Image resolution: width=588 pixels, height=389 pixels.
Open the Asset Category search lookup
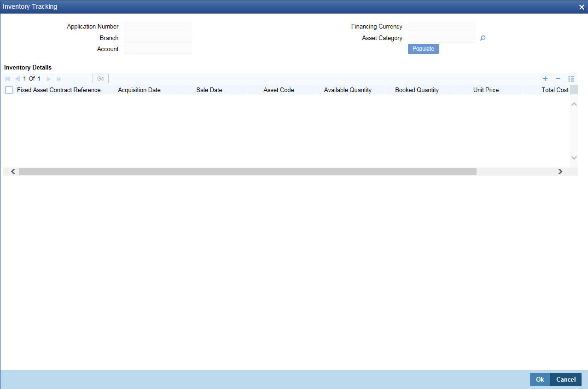483,38
